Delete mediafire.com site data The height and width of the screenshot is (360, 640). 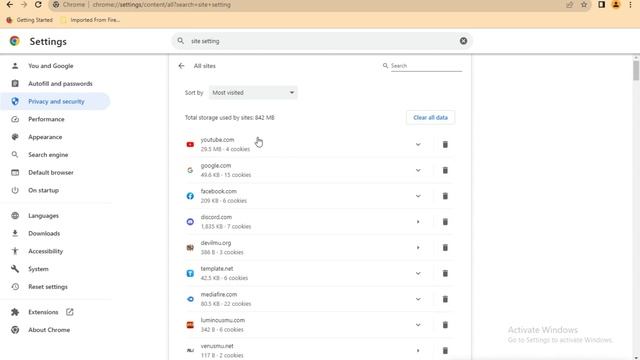[x=445, y=299]
